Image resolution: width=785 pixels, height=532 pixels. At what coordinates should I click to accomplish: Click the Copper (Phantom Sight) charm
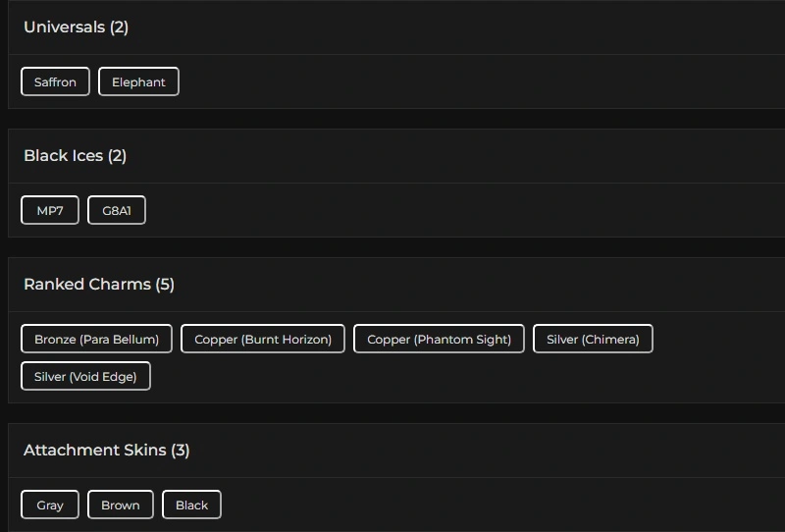(439, 339)
